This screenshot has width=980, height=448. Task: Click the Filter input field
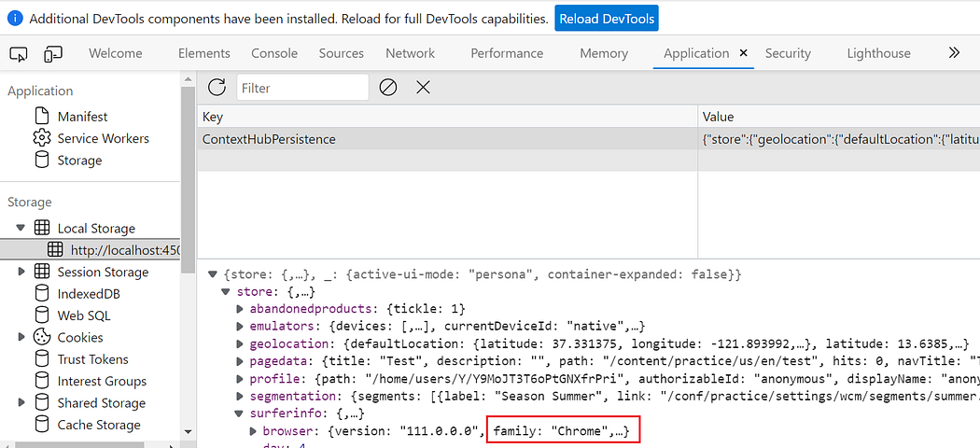click(x=302, y=88)
